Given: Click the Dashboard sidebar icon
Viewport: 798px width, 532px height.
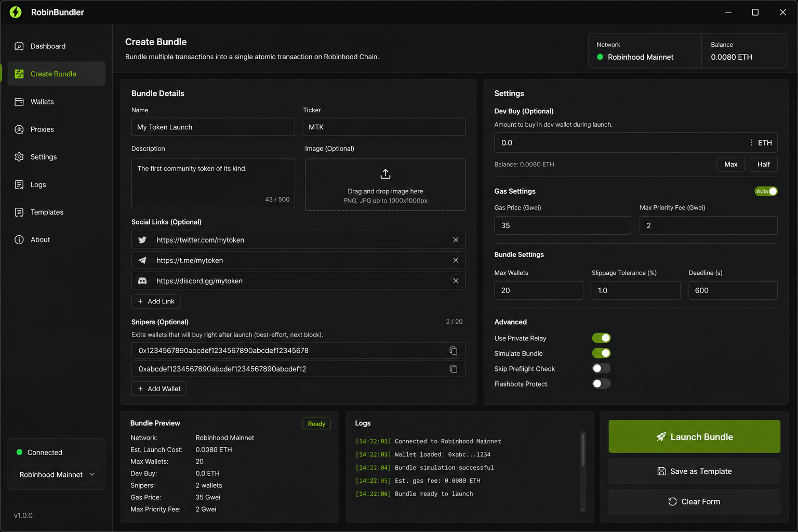Looking at the screenshot, I should tap(19, 46).
